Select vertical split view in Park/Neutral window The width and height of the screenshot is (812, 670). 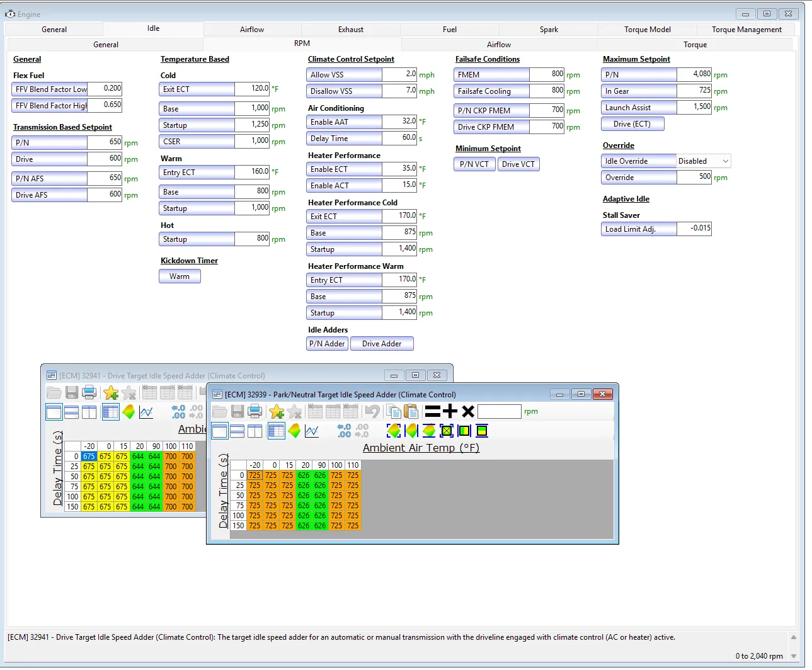(255, 431)
